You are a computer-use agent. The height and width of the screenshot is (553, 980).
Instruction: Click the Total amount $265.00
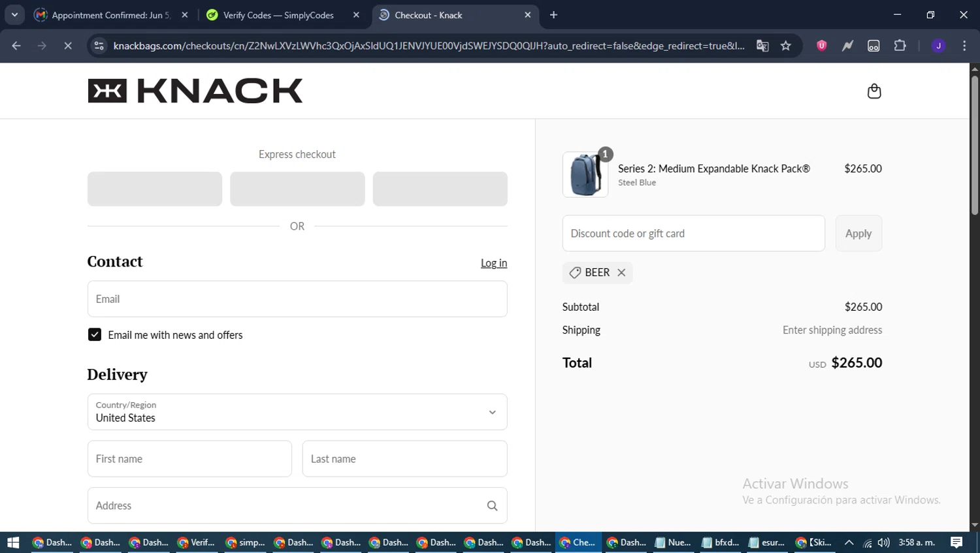[x=857, y=363]
